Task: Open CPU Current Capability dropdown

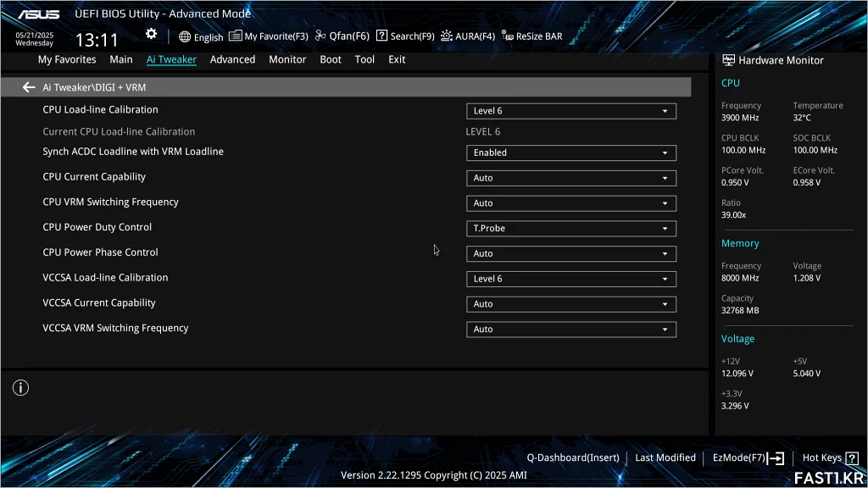Action: point(570,178)
